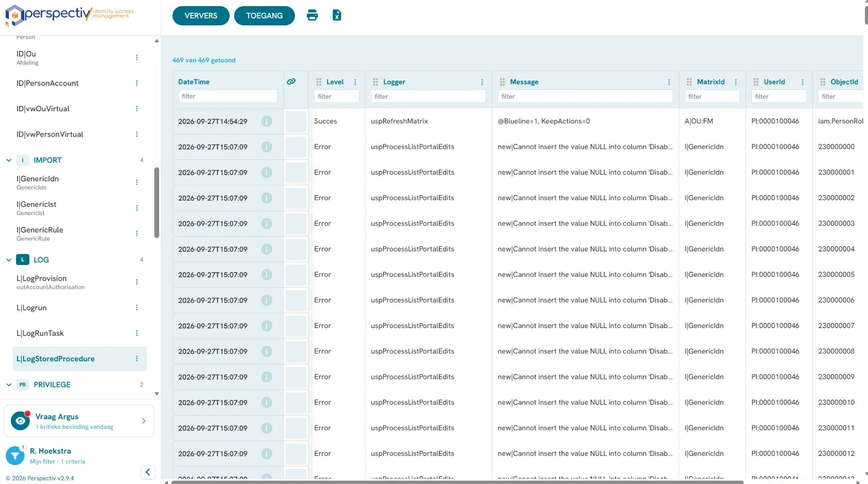The height and width of the screenshot is (484, 868).
Task: Open the L|LogRunTask list
Action: pyautogui.click(x=40, y=333)
